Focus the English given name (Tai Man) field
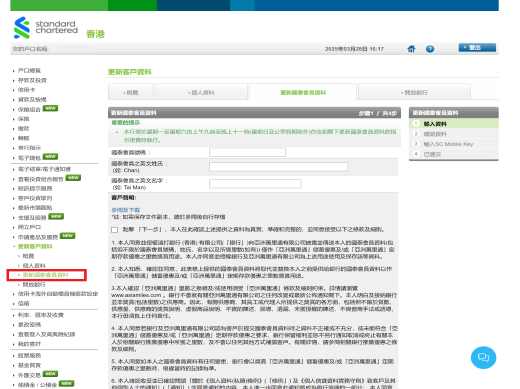Viewport: 520px width, 389px height. pyautogui.click(x=255, y=184)
